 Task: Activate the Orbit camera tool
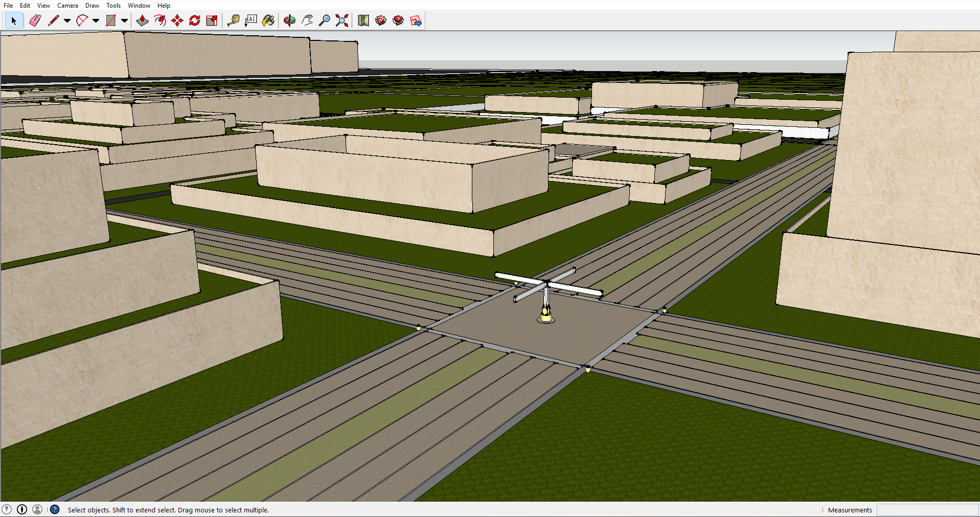290,21
